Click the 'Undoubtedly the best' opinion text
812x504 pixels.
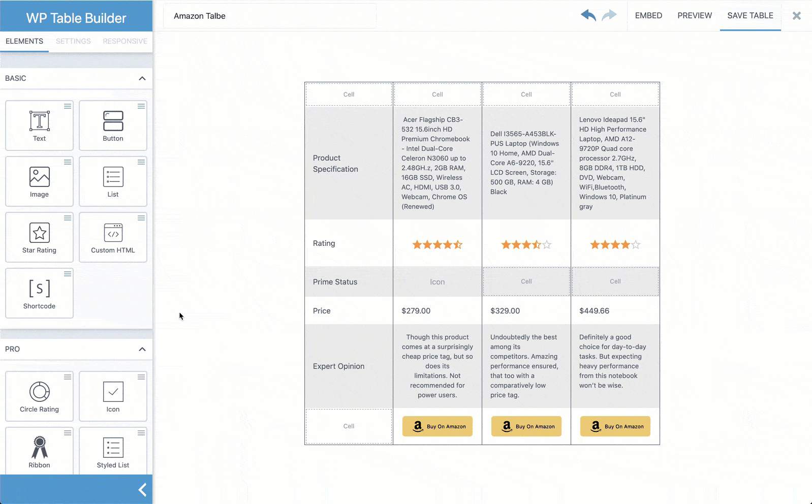[524, 366]
